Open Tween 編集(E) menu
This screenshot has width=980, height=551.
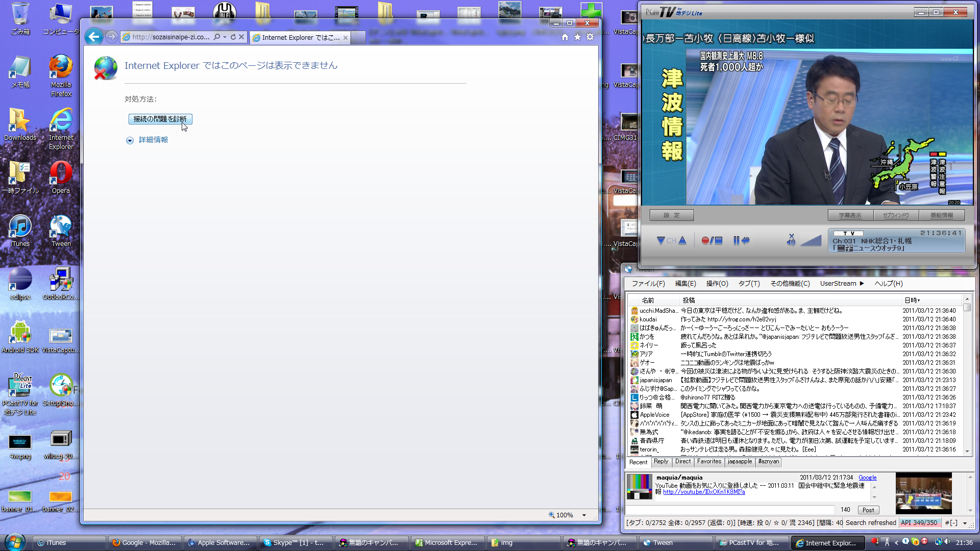pyautogui.click(x=685, y=284)
